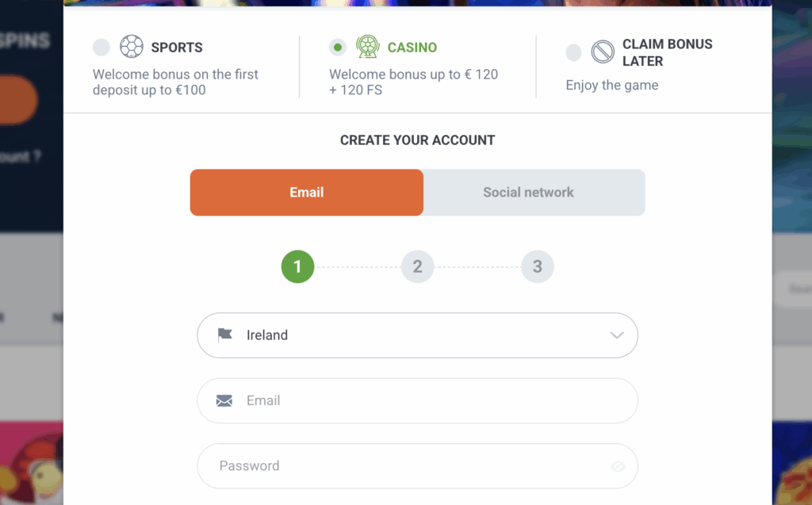Click step 1 circle in registration progress

pos(297,266)
